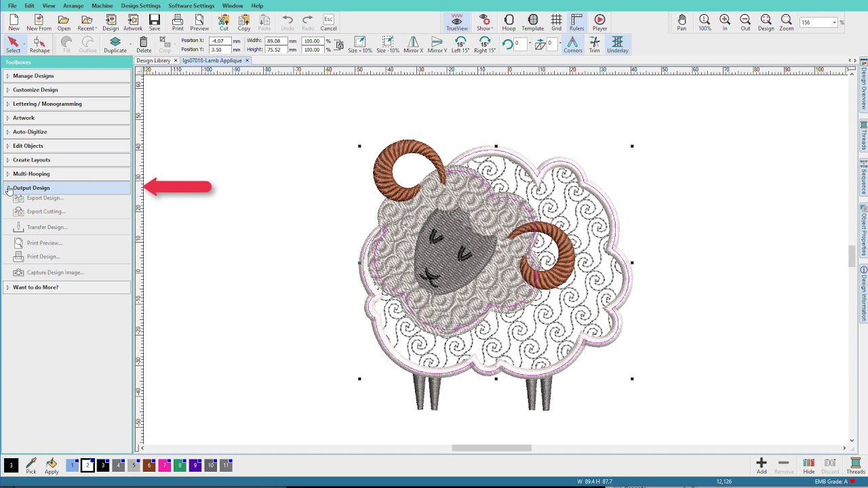Cancel with the Esc button
Image resolution: width=868 pixels, height=488 pixels.
328,22
